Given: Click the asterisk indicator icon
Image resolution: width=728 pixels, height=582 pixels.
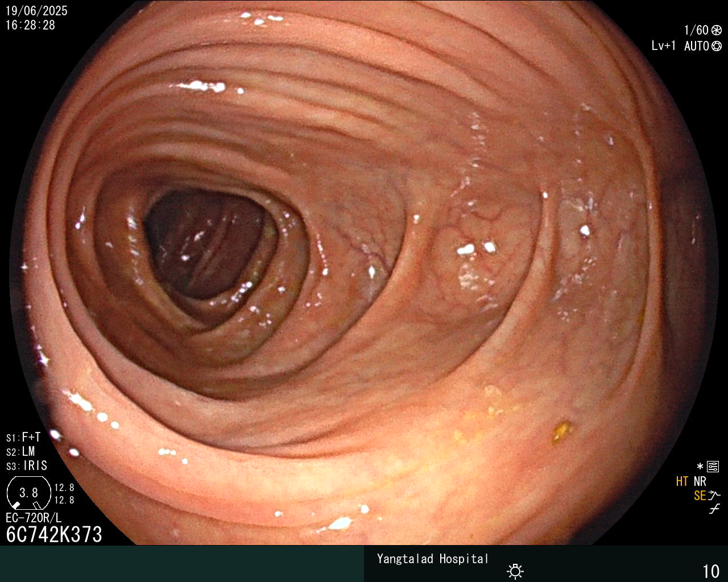Looking at the screenshot, I should coord(700,467).
